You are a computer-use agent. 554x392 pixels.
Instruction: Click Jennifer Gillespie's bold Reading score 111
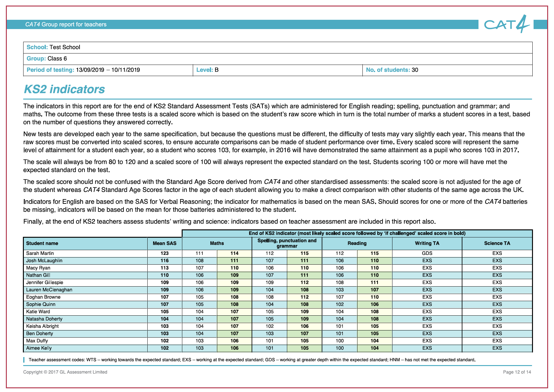pyautogui.click(x=375, y=283)
